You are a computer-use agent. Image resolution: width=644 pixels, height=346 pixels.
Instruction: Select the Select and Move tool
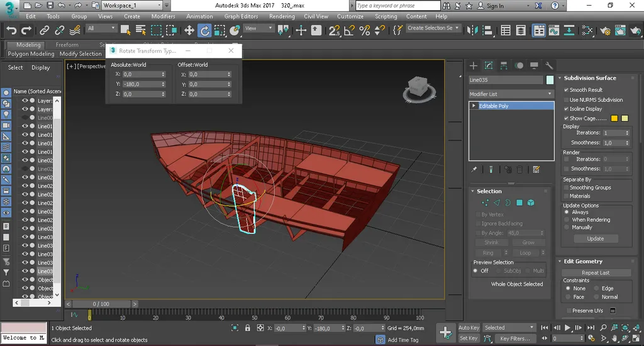tap(189, 30)
